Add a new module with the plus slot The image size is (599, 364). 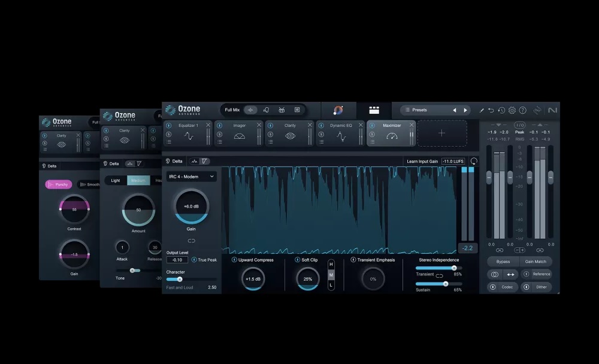coord(442,134)
